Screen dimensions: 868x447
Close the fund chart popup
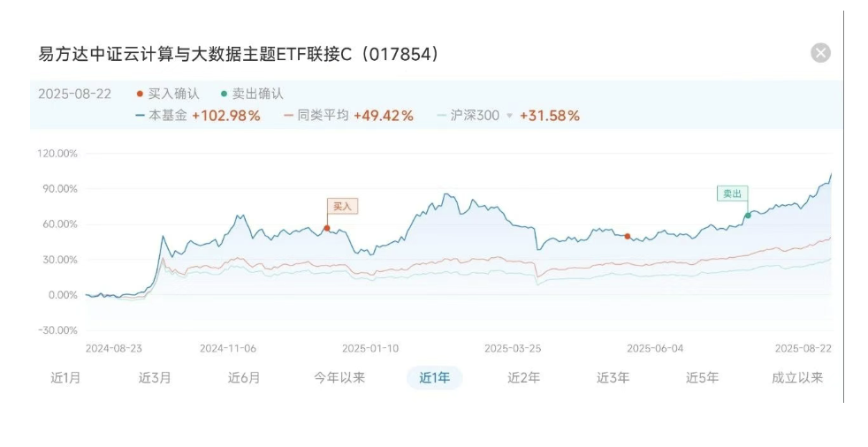pos(820,53)
